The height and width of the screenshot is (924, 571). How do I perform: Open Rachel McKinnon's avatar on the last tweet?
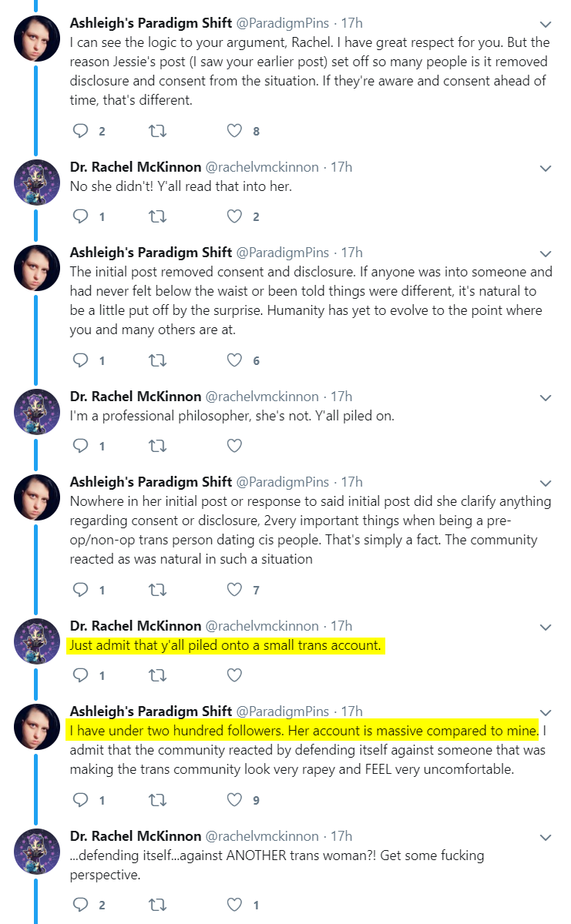[x=37, y=851]
